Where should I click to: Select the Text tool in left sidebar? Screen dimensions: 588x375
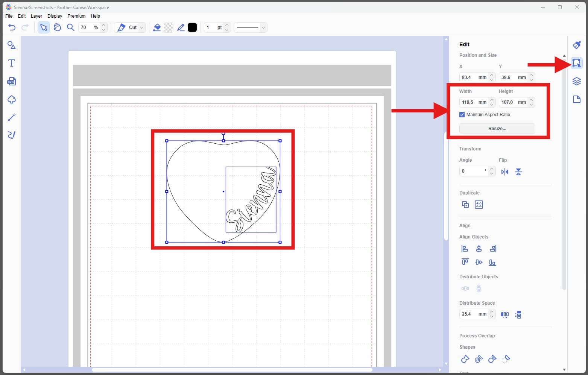[x=12, y=63]
